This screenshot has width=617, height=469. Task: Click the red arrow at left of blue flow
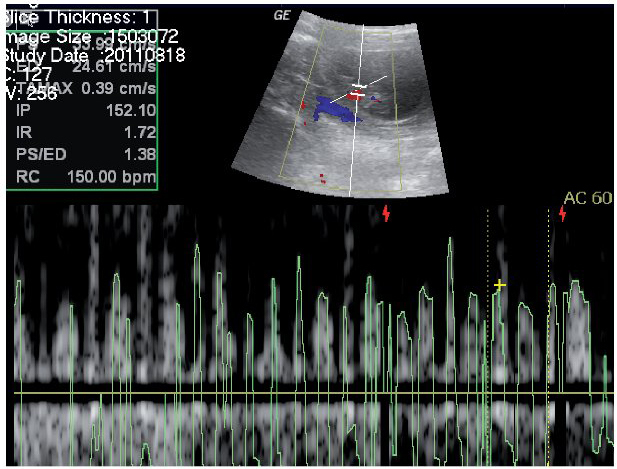tap(302, 104)
